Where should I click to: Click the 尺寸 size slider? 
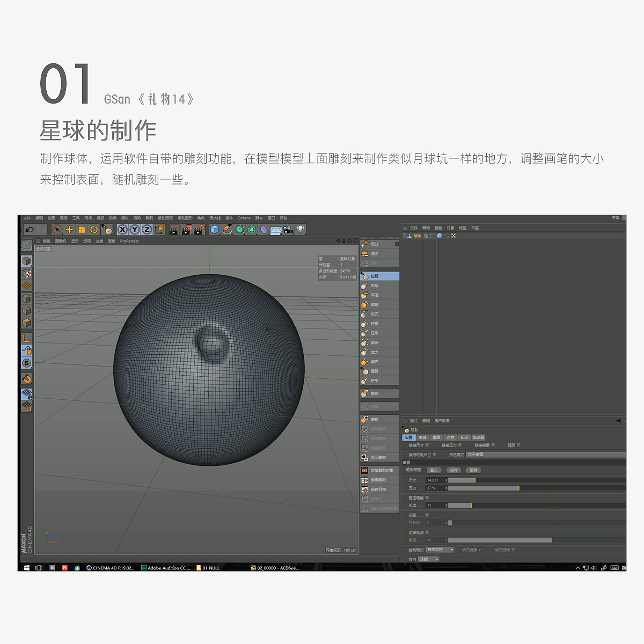click(537, 480)
